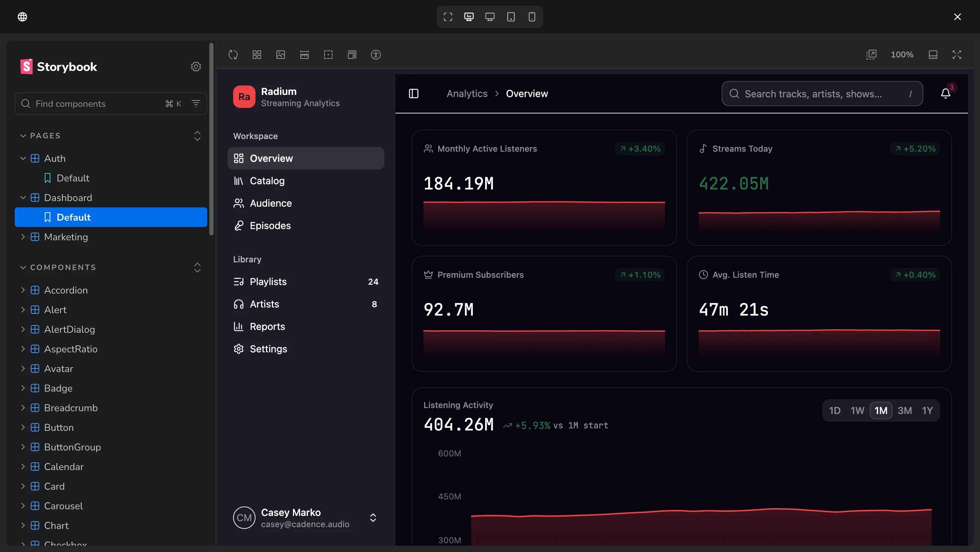This screenshot has width=980, height=552.
Task: Open Catalog in Workspace nav
Action: tap(306, 181)
